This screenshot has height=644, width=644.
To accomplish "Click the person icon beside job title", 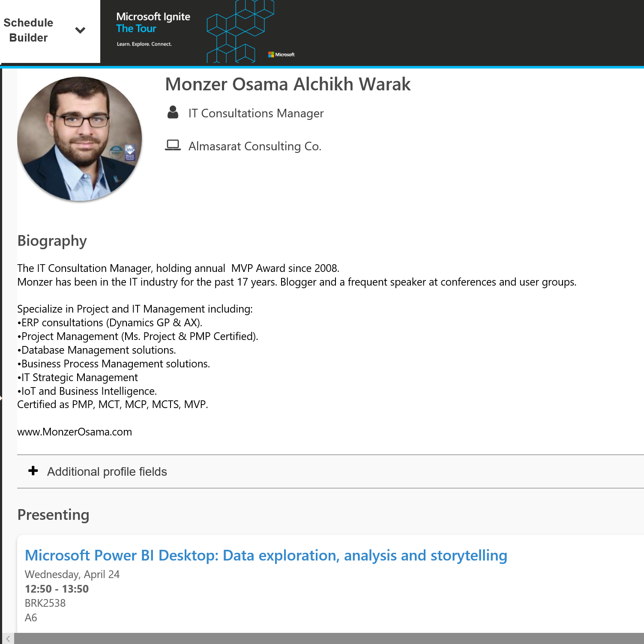I will pos(173,112).
